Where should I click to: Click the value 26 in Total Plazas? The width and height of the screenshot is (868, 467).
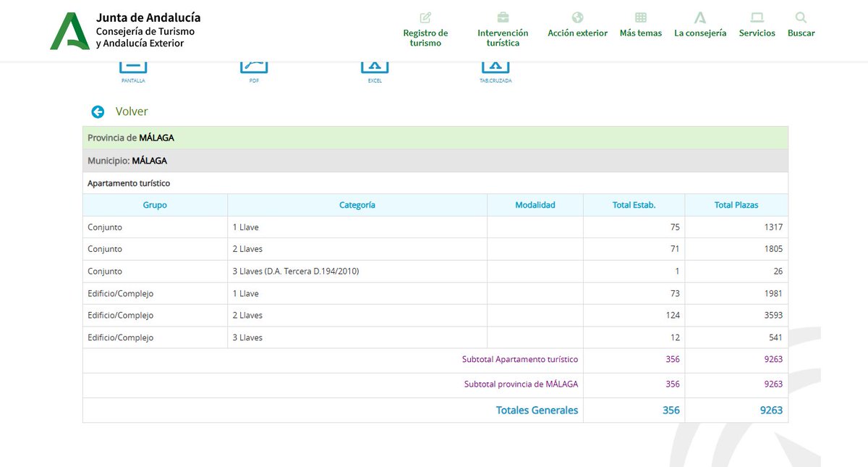(x=778, y=272)
